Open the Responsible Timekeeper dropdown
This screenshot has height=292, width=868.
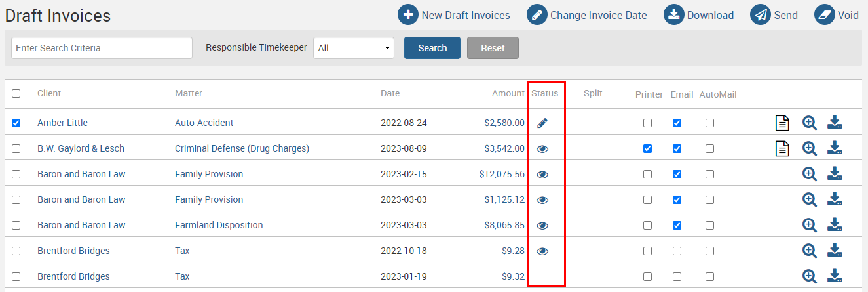(354, 48)
